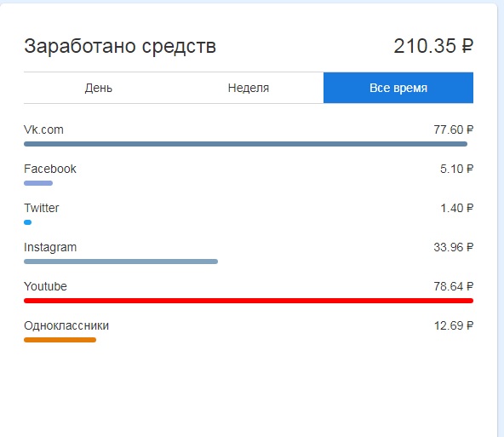Click the Facebook progress bar

(x=38, y=183)
